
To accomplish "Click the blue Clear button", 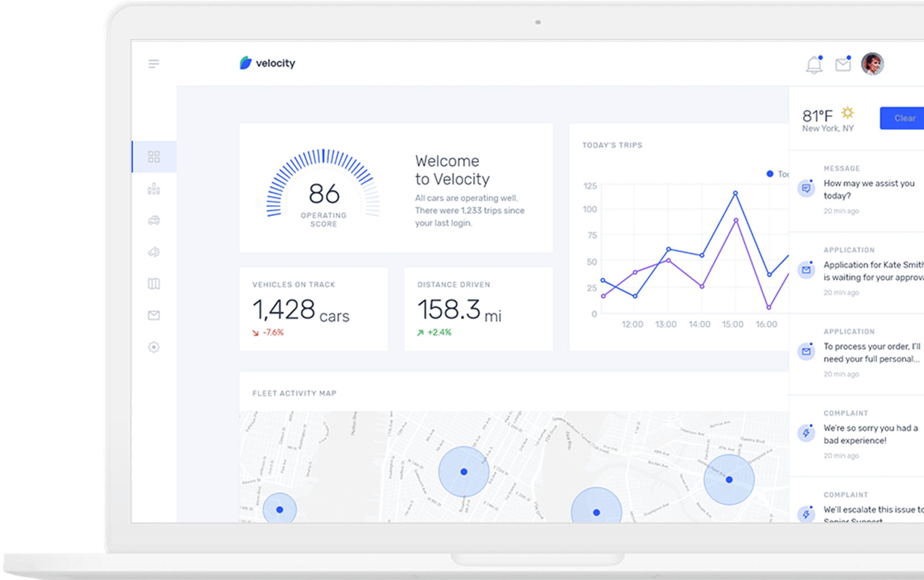I will tap(902, 118).
